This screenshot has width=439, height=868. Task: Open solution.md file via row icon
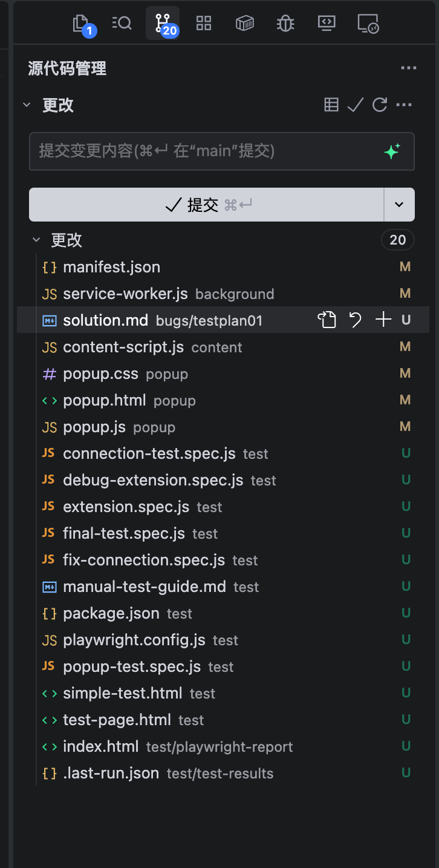[x=327, y=320]
